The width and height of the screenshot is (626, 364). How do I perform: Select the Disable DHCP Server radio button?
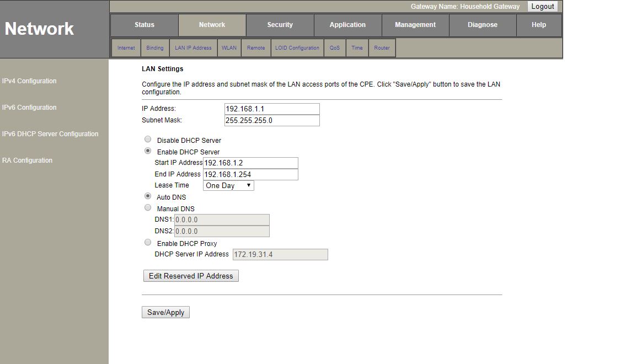(x=148, y=140)
